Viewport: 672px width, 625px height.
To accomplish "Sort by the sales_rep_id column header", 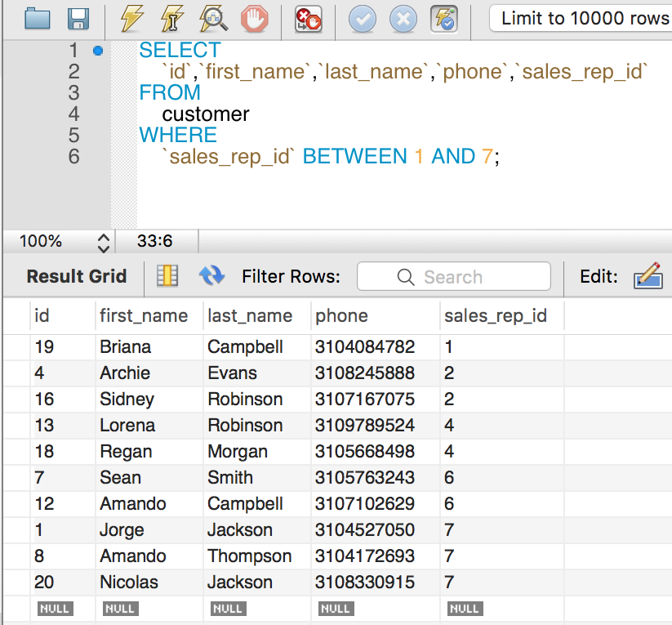I will pyautogui.click(x=502, y=316).
